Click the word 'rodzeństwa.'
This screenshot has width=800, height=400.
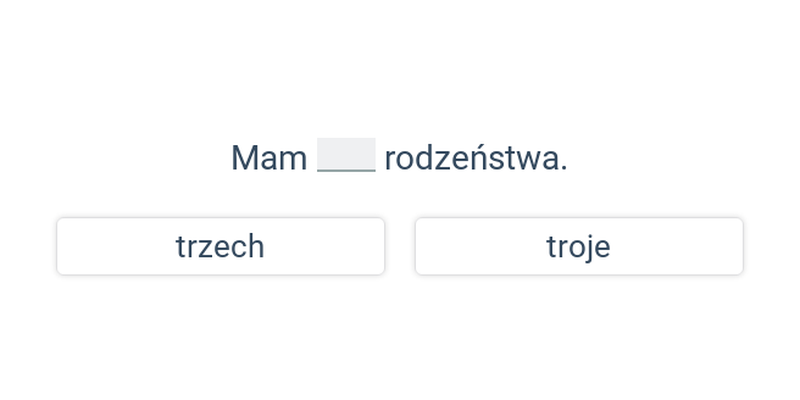tap(476, 158)
